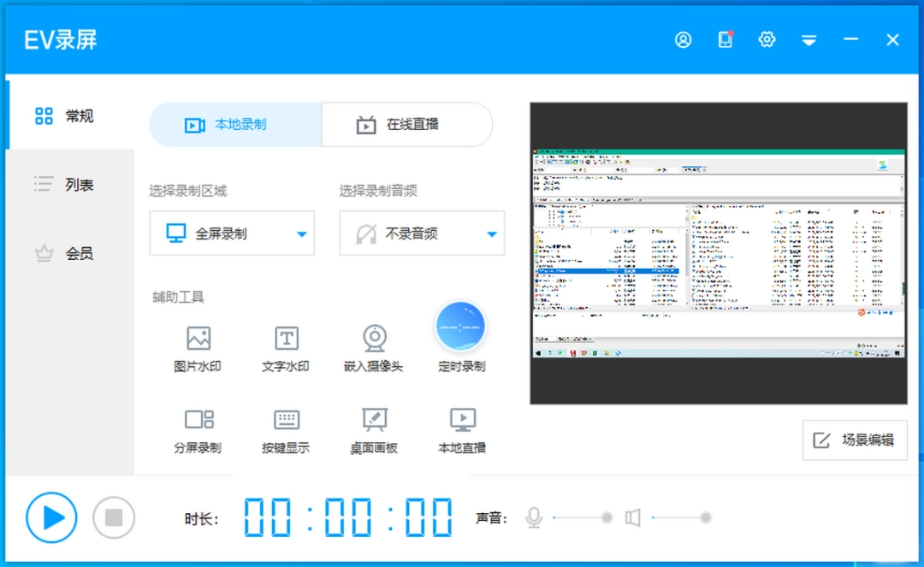The height and width of the screenshot is (567, 924).
Task: Open the settings gear in the title bar
Action: (767, 39)
